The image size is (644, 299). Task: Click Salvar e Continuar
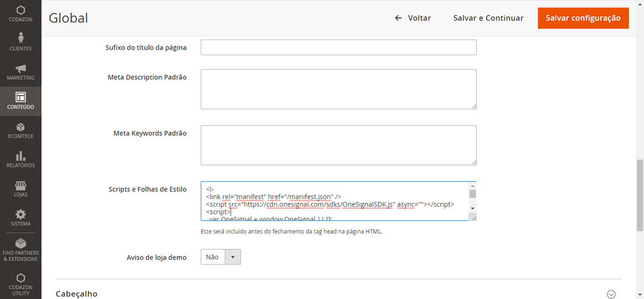pos(488,18)
